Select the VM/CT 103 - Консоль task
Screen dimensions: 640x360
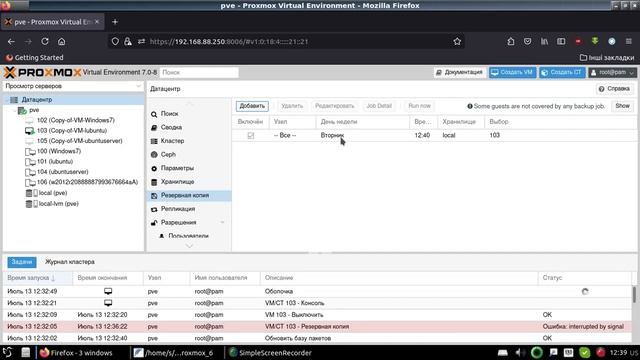318,303
